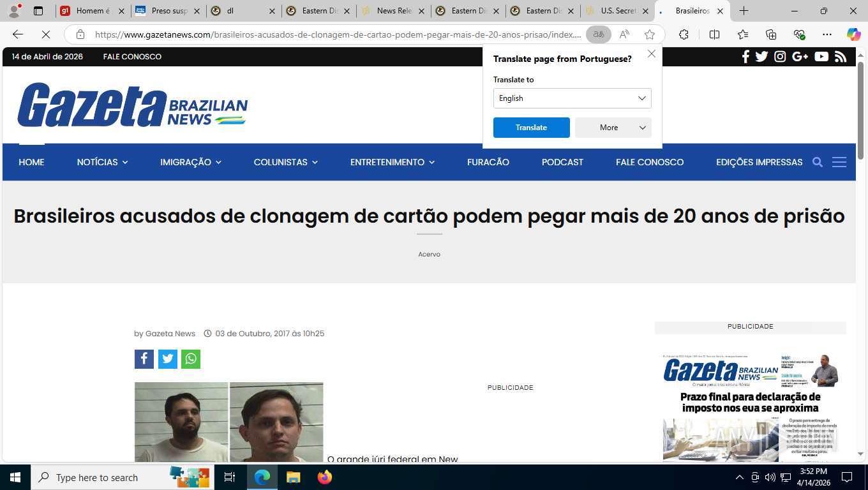
Task: Expand the IMIGRAÇÃO menu
Action: [x=191, y=162]
